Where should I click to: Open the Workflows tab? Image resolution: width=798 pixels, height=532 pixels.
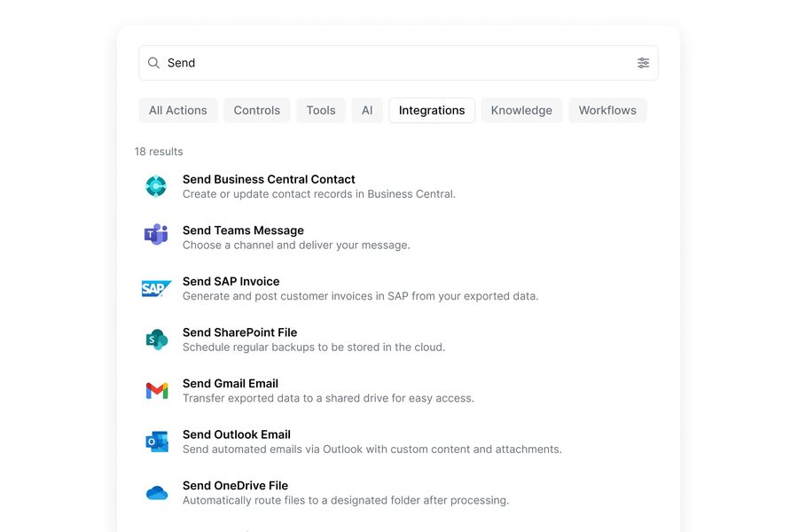pyautogui.click(x=607, y=111)
